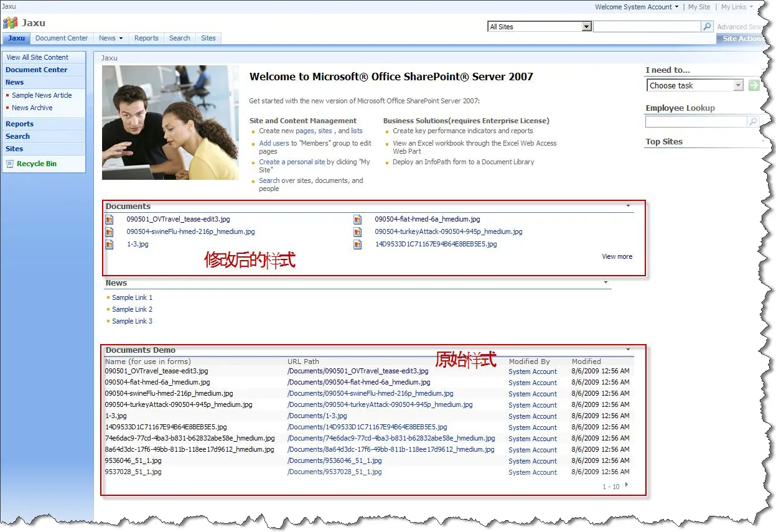Open the All Sites scope dropdown

[x=586, y=27]
